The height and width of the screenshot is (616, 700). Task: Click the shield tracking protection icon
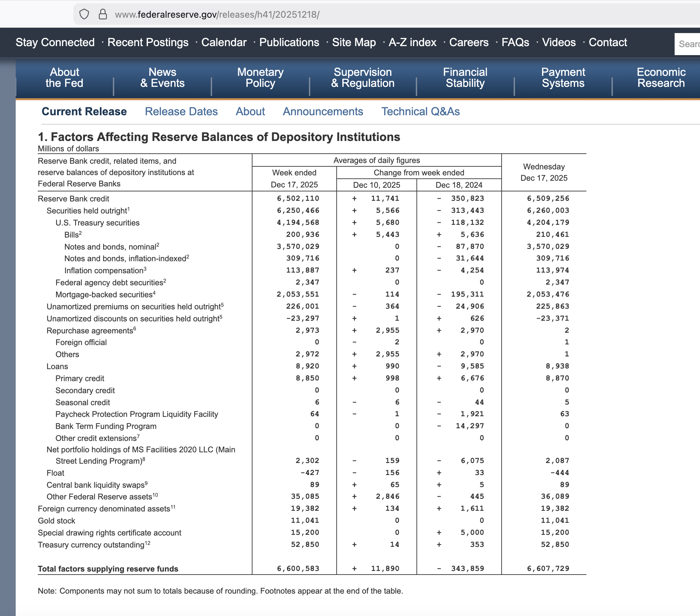[84, 14]
